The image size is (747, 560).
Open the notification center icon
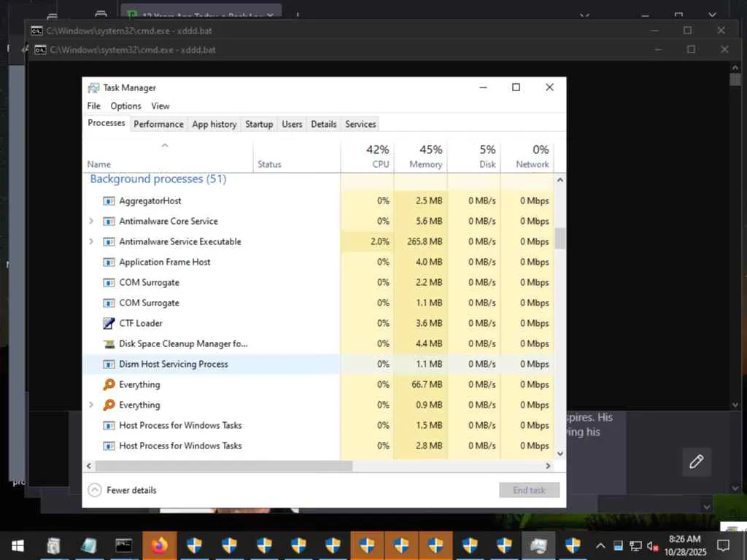[x=723, y=545]
